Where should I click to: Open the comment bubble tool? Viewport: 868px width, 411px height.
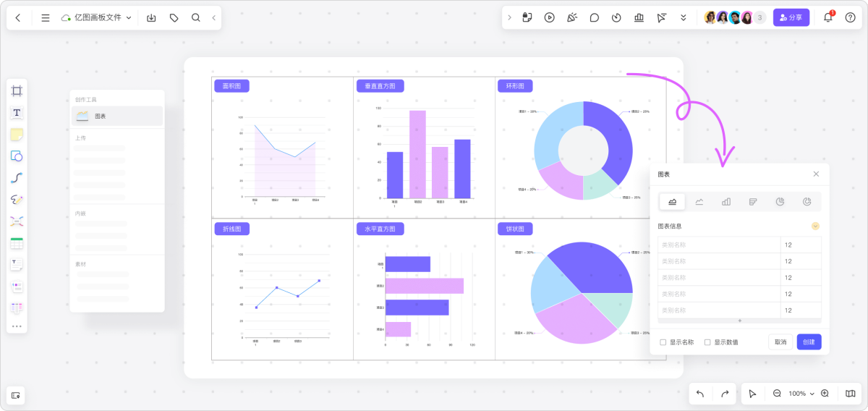point(595,17)
